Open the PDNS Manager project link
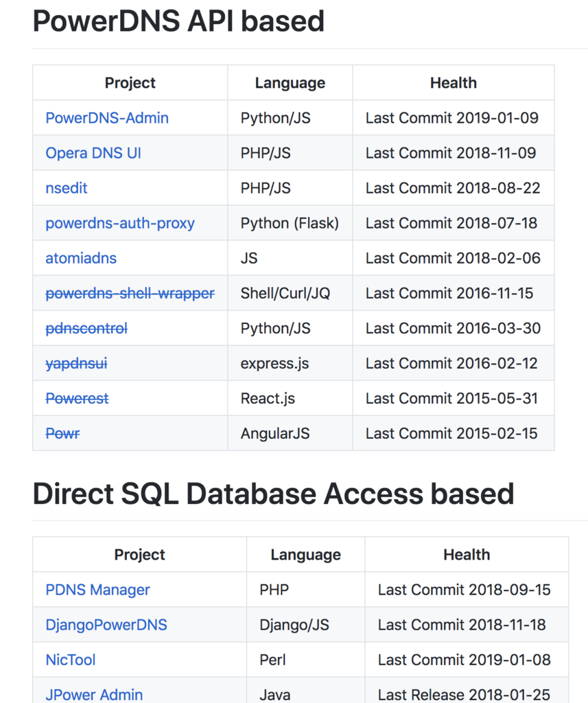The image size is (588, 703). pyautogui.click(x=97, y=590)
